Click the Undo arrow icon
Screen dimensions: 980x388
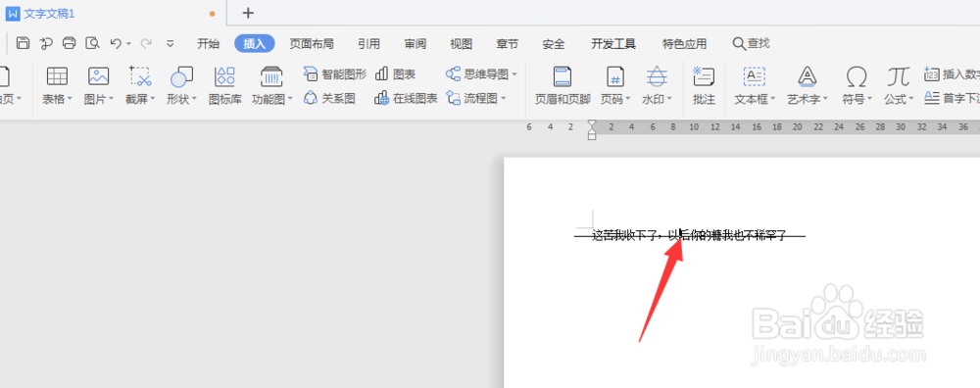point(116,43)
